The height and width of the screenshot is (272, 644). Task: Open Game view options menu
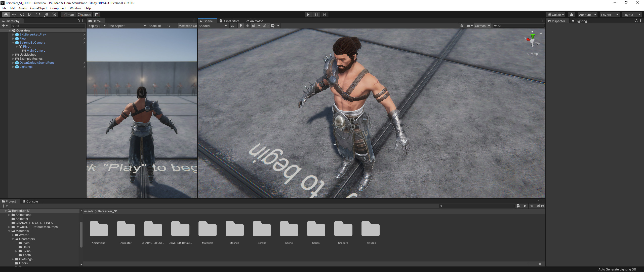click(x=194, y=21)
